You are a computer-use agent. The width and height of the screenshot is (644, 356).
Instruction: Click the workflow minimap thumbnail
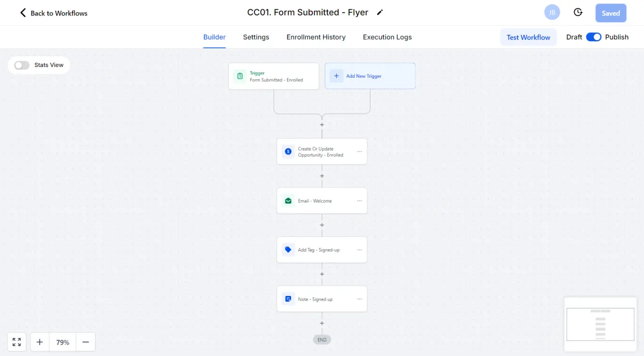point(600,324)
